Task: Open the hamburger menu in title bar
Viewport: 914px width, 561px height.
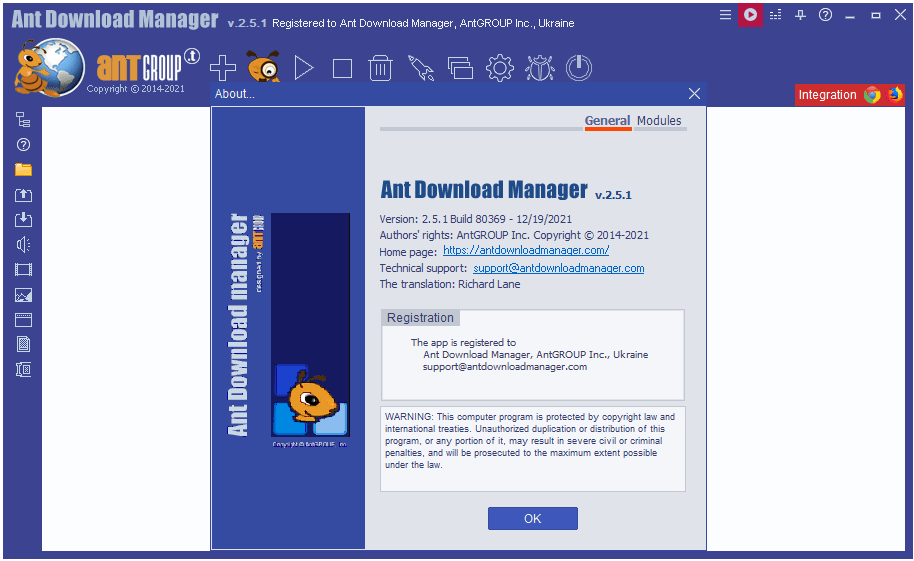Action: [x=725, y=15]
